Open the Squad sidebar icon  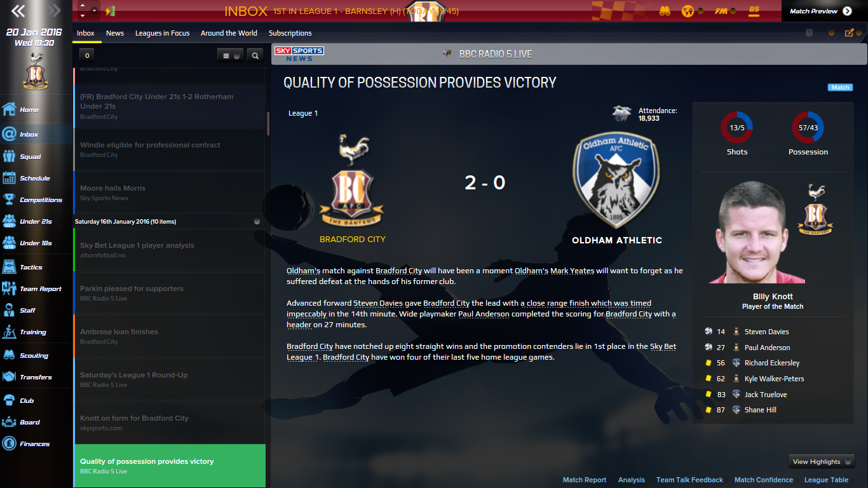(10, 156)
